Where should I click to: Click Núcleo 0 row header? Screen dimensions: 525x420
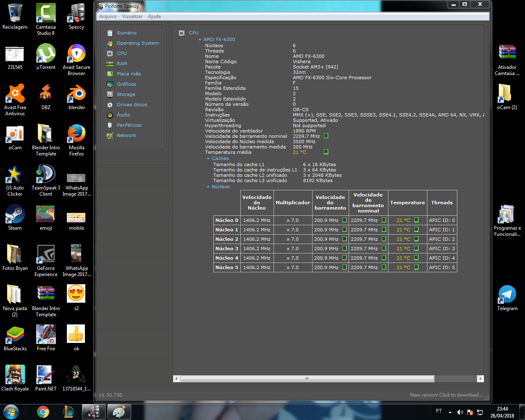[x=227, y=220]
